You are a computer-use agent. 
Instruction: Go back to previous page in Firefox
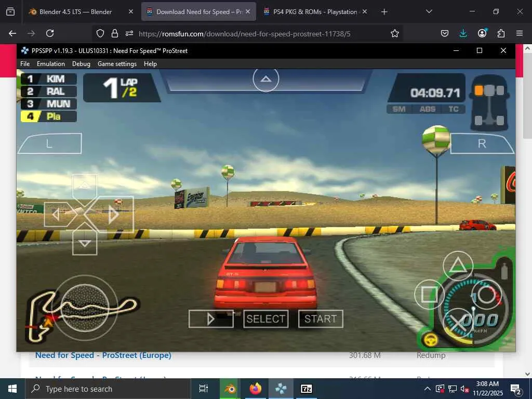pyautogui.click(x=12, y=33)
